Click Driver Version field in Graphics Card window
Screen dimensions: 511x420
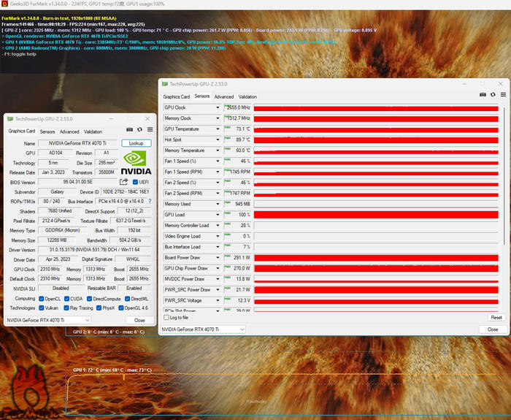[x=94, y=250]
